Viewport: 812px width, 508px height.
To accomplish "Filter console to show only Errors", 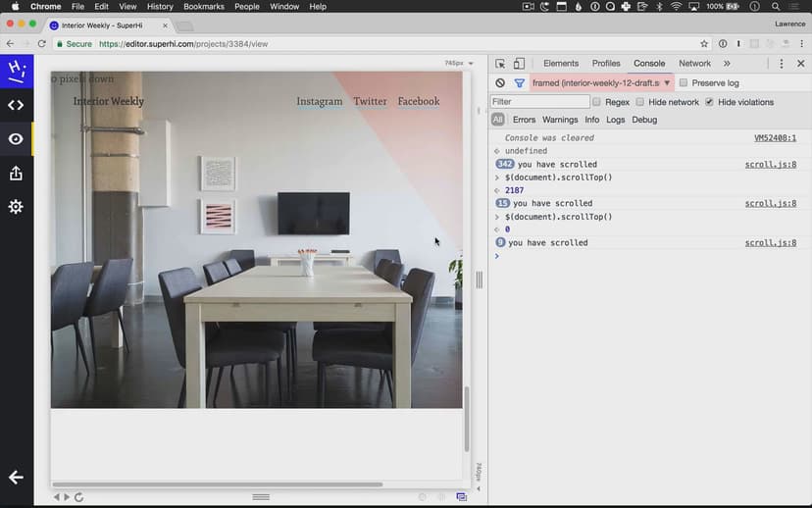I will pos(524,120).
